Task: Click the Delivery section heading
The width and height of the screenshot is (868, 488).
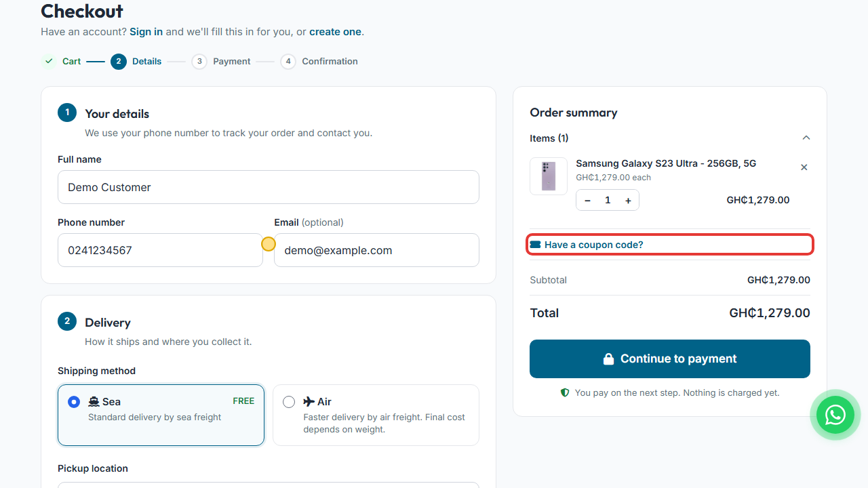Action: [x=108, y=323]
